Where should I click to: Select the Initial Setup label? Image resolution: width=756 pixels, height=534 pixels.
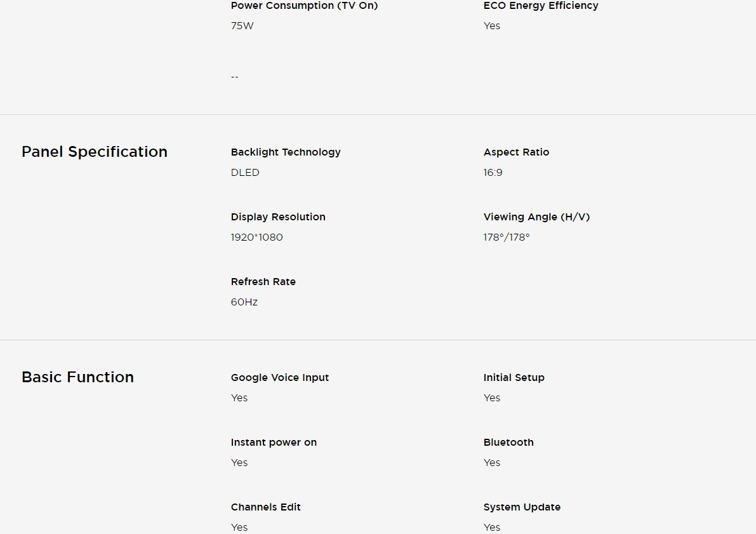(514, 378)
